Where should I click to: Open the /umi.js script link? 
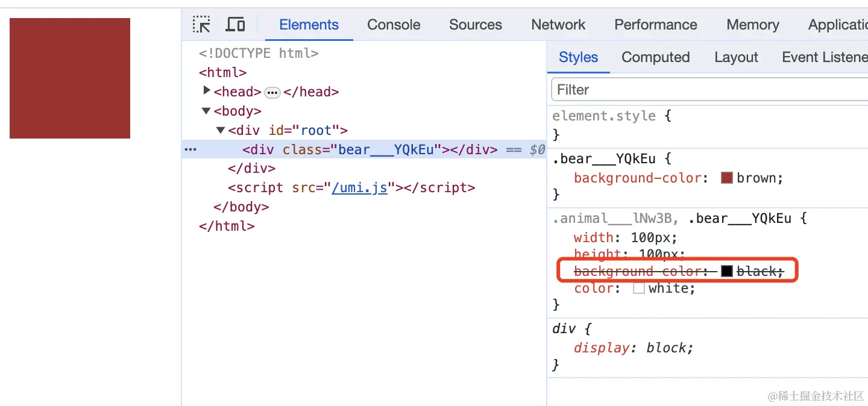pos(359,188)
